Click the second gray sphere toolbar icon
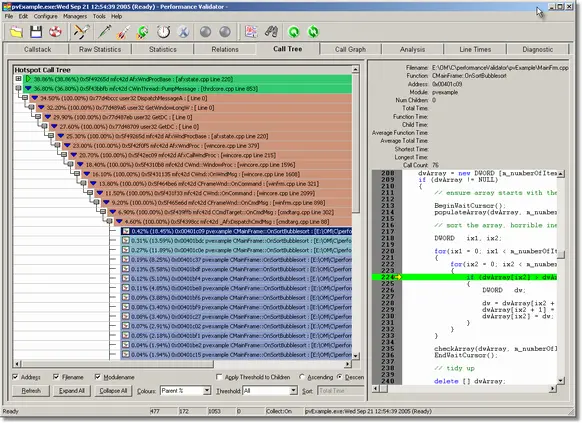 (x=225, y=32)
